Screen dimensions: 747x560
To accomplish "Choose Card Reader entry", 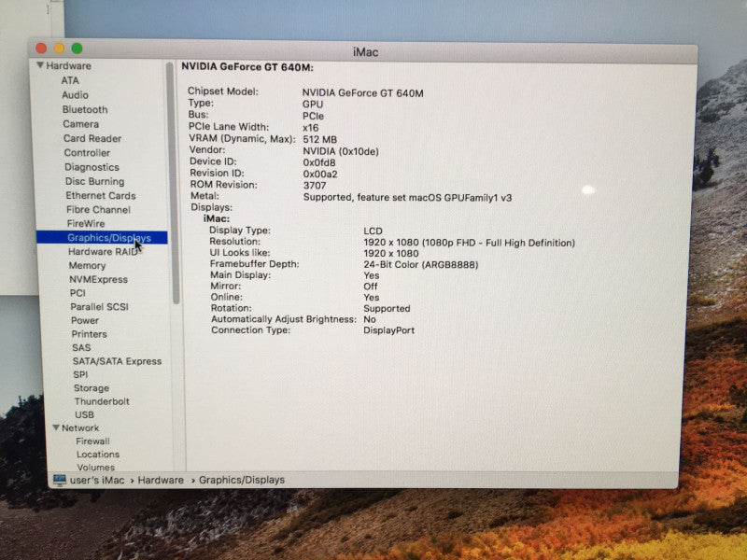I will 92,138.
